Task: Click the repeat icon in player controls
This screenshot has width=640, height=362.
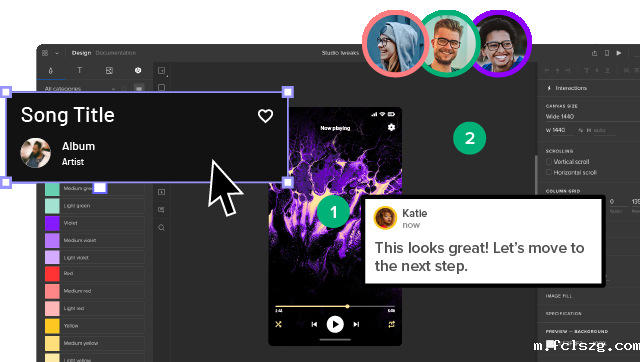Action: coord(391,324)
